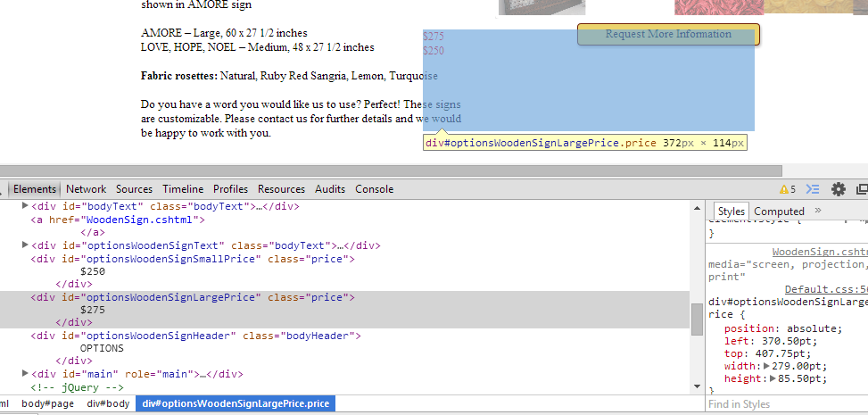
Task: Open the Default.css source link
Action: [826, 290]
